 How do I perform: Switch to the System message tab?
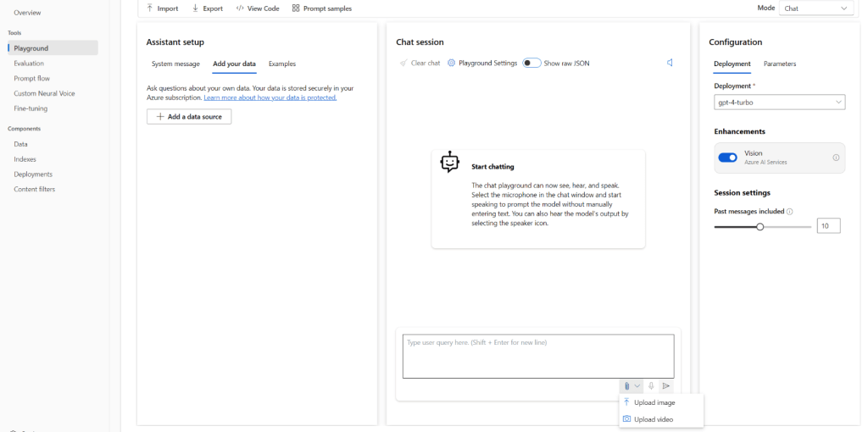(x=175, y=64)
